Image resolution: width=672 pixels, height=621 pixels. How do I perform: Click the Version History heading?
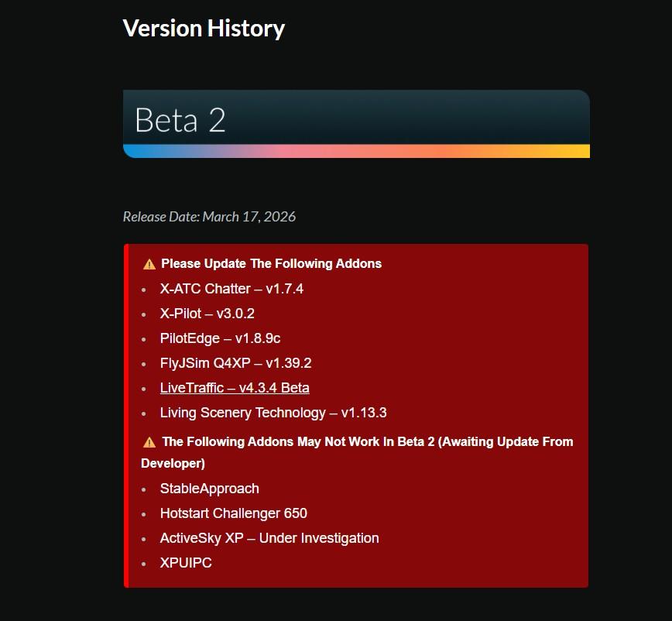point(204,29)
